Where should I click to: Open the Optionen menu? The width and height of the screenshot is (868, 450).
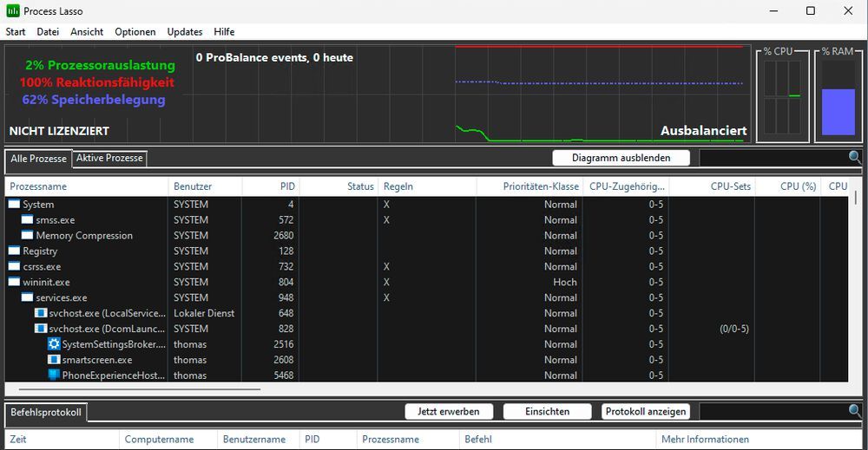135,31
